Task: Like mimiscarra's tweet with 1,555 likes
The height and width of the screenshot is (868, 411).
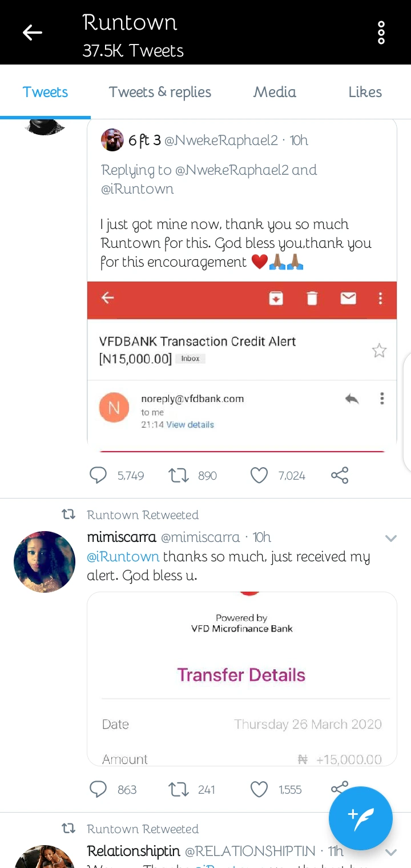Action: coord(259,789)
